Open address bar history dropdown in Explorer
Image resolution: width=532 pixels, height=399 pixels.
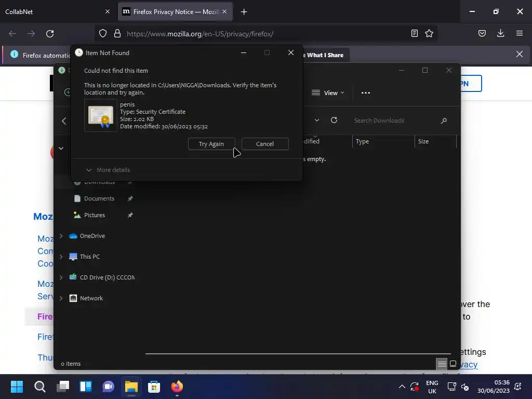pyautogui.click(x=316, y=120)
